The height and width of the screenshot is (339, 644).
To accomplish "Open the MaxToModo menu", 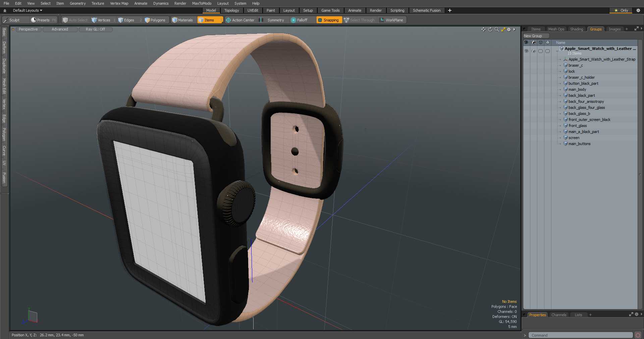I will 202,3.
